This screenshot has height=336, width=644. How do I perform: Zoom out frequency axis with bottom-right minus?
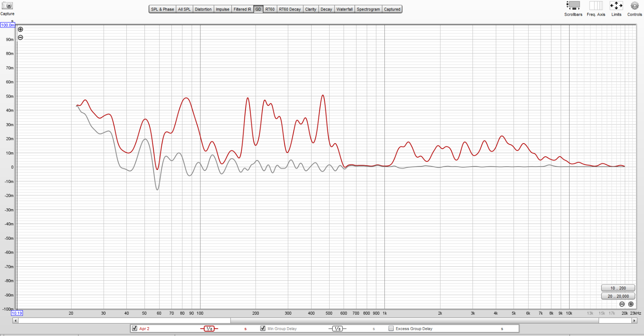(x=622, y=304)
